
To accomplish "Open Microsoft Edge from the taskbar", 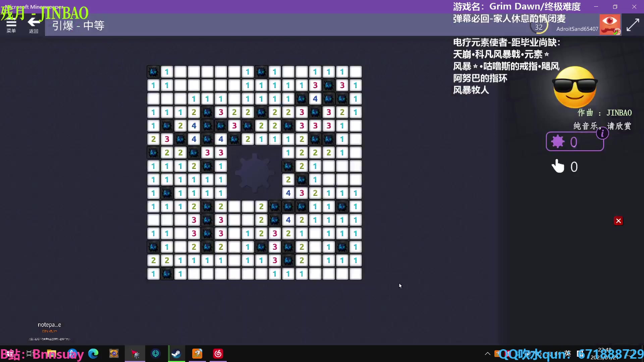I will [93, 354].
